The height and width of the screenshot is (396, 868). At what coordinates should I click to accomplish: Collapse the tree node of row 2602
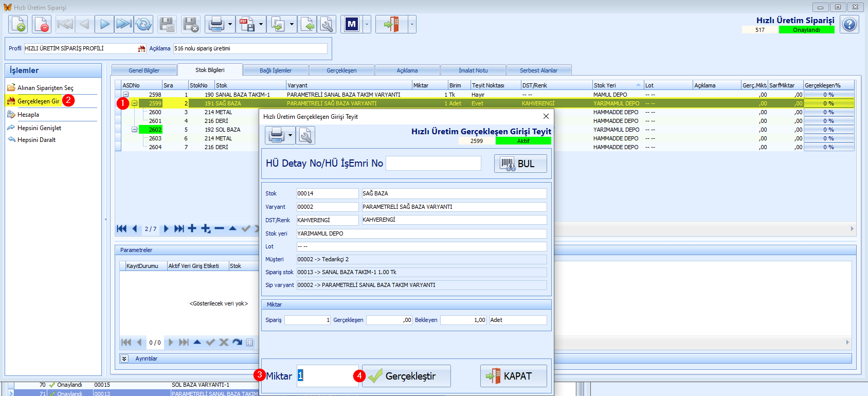(134, 130)
